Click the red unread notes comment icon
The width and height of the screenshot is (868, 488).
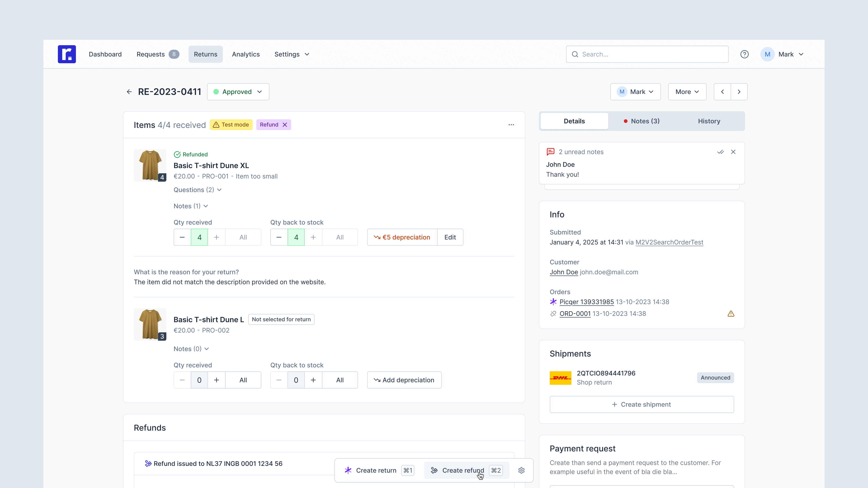[551, 152]
